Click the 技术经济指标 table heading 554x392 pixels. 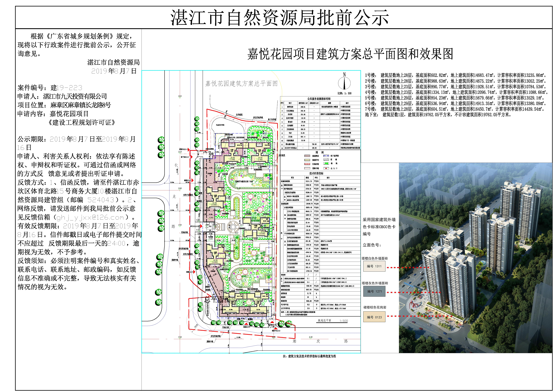[x=316, y=173]
